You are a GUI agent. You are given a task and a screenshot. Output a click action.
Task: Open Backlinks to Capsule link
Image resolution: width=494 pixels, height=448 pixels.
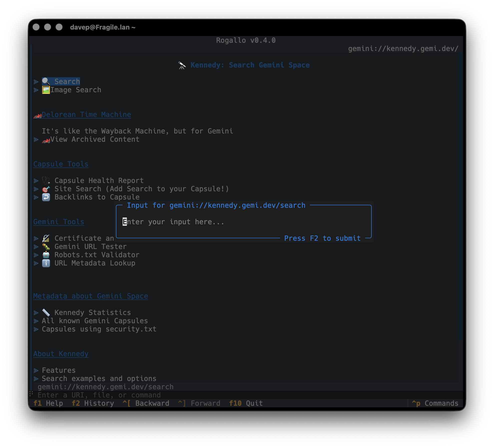click(x=91, y=197)
